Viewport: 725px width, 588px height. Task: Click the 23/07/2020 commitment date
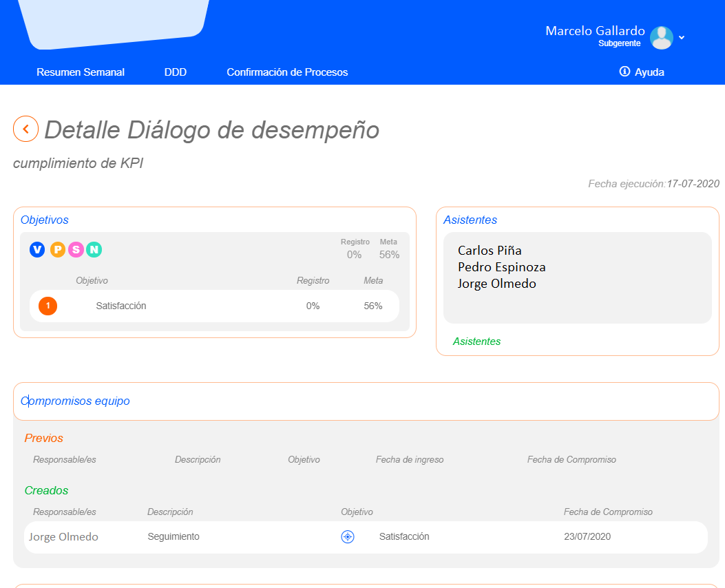pos(587,536)
